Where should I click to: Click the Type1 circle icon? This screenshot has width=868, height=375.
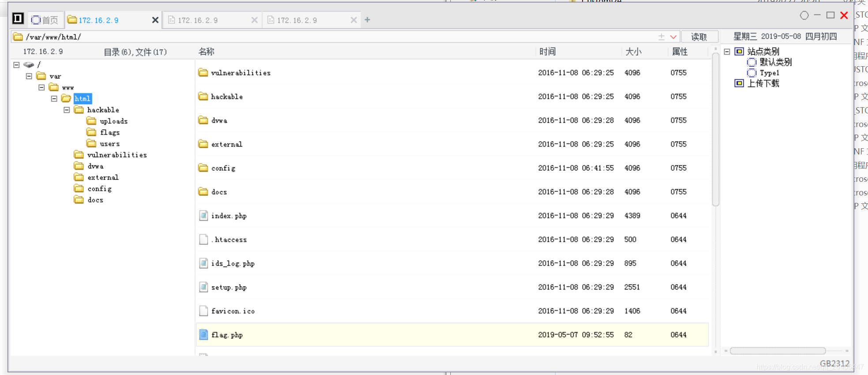point(752,73)
